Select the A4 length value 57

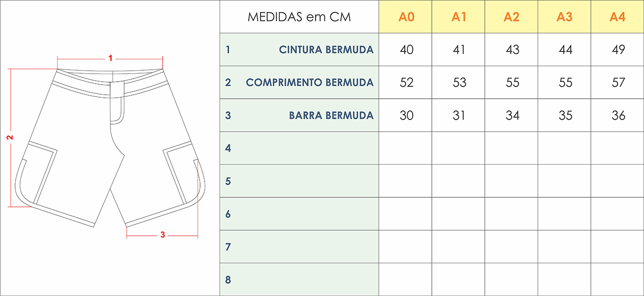click(x=618, y=83)
